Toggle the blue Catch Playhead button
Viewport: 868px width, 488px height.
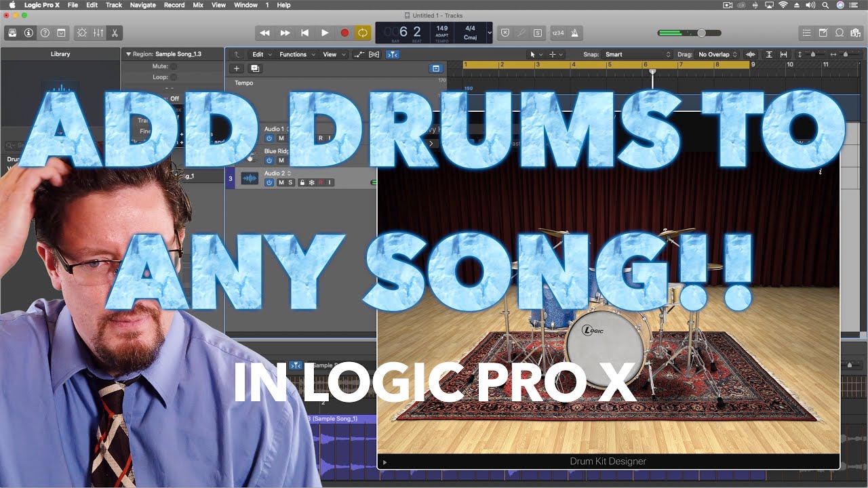click(x=393, y=54)
